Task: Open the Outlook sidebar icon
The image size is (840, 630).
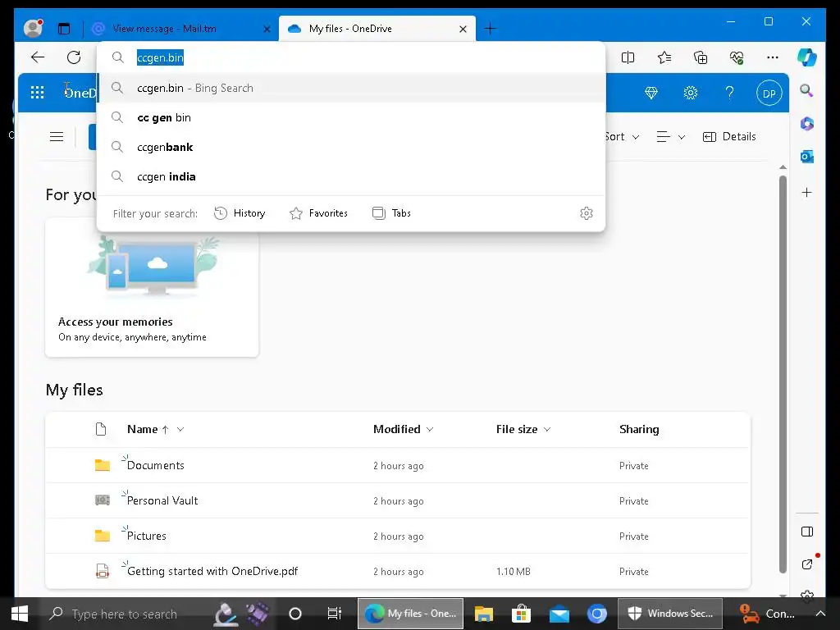Action: pos(807,157)
